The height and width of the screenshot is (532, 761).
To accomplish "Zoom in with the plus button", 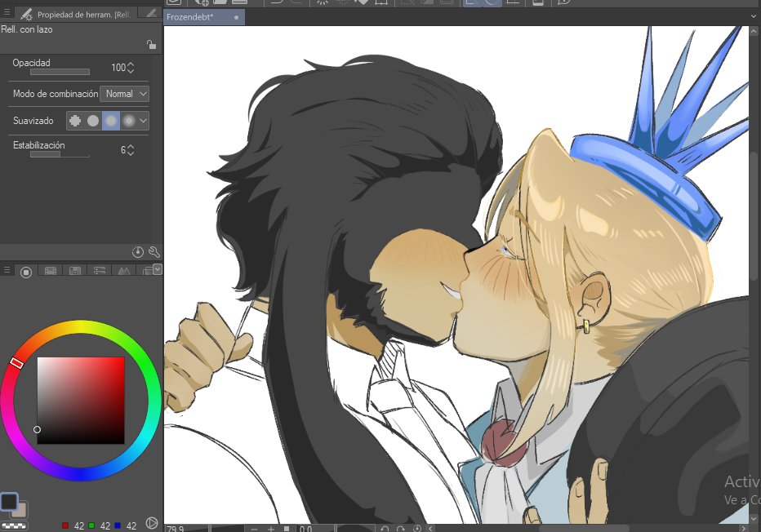I will tap(271, 529).
